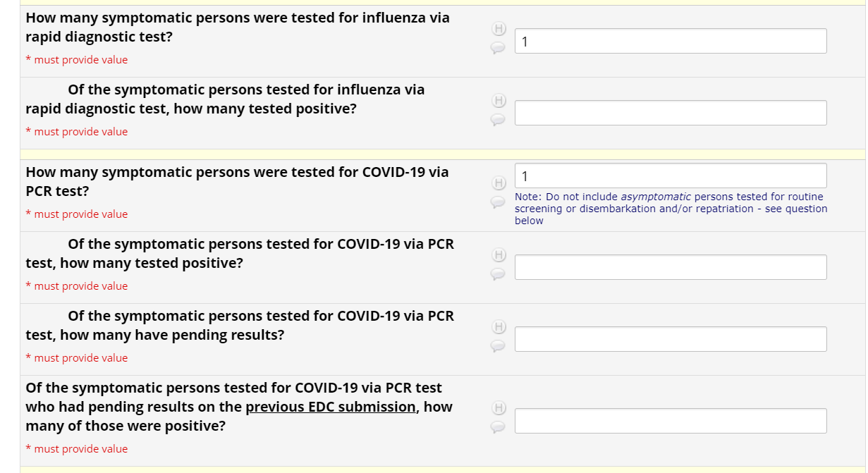Click comment balloon for COVID-19 PCR positives field
The image size is (868, 473).
tap(499, 274)
